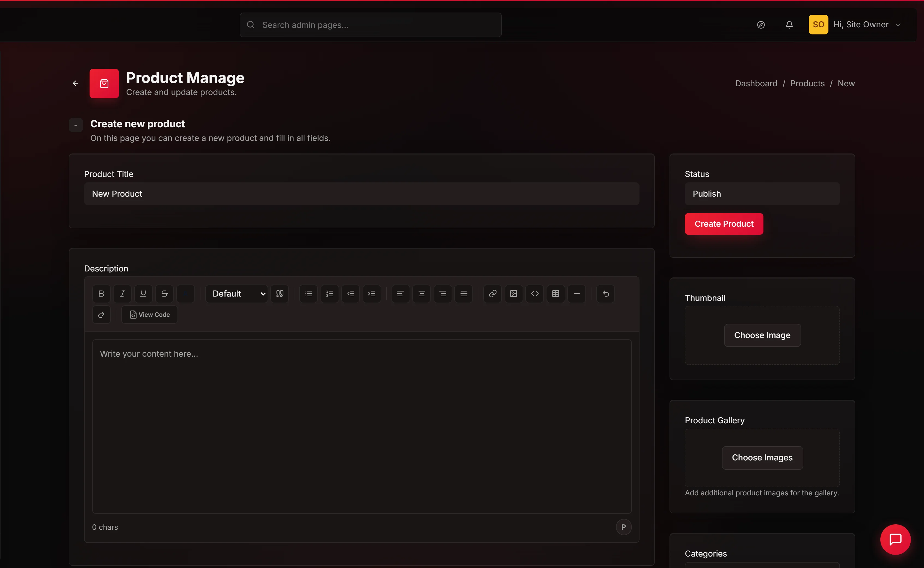Open the text color button after strikethrough
Screen dimensions: 924x568
pos(186,294)
